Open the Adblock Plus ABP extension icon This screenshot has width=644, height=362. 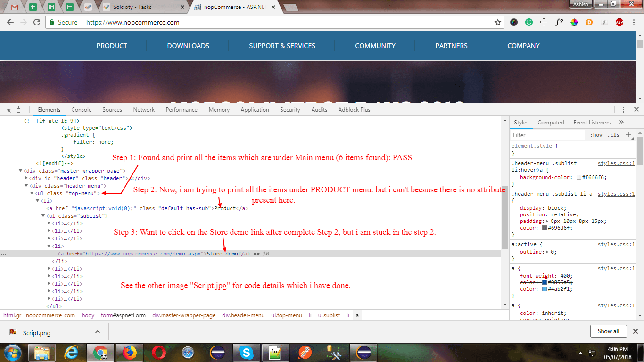619,22
